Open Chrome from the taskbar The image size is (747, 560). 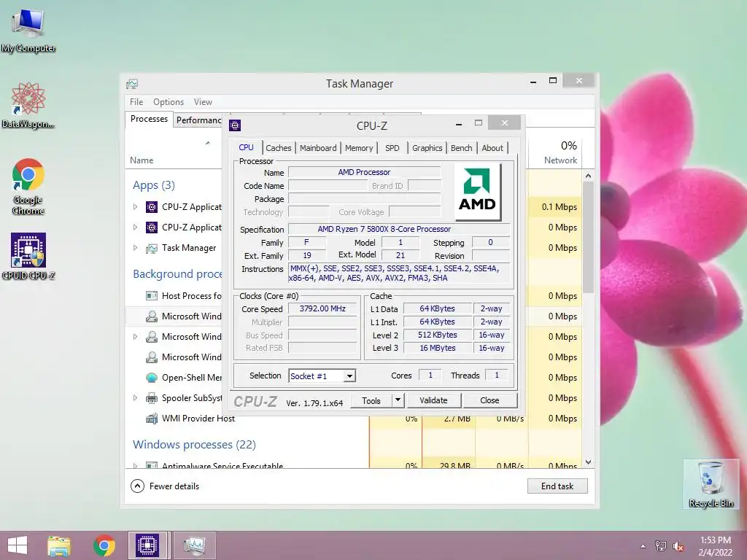[x=104, y=545]
